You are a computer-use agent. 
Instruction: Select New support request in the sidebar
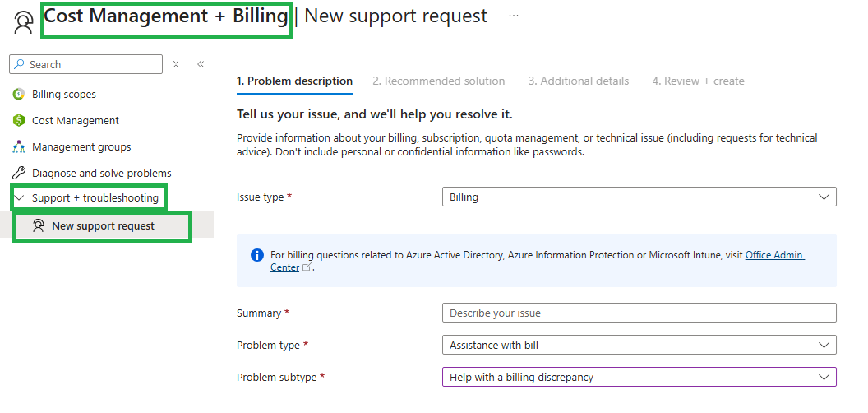coord(103,225)
